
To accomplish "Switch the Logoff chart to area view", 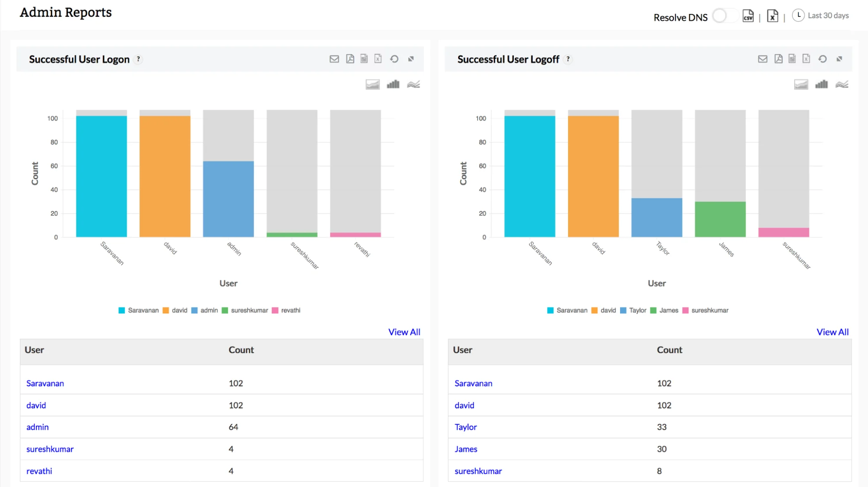I will tap(801, 85).
